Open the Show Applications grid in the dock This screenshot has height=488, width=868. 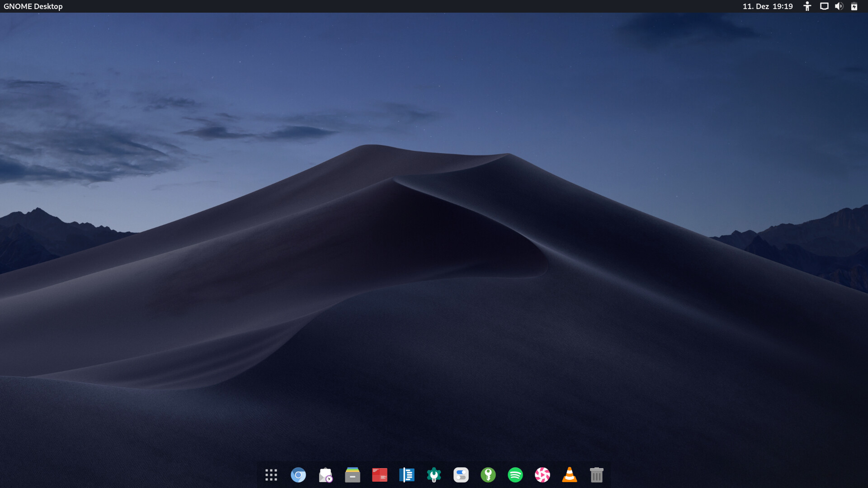click(271, 475)
